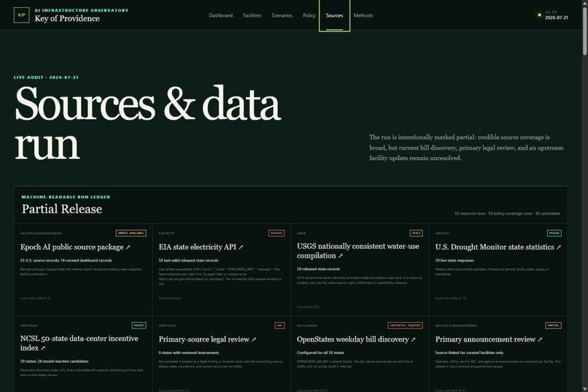Click arrow next to U.S. Drought Monitor statistics
Screen dimensions: 588x392
click(559, 247)
